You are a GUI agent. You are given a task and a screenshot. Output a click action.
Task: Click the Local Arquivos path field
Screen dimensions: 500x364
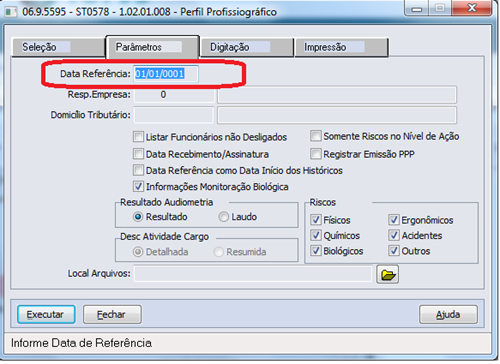[x=253, y=274]
